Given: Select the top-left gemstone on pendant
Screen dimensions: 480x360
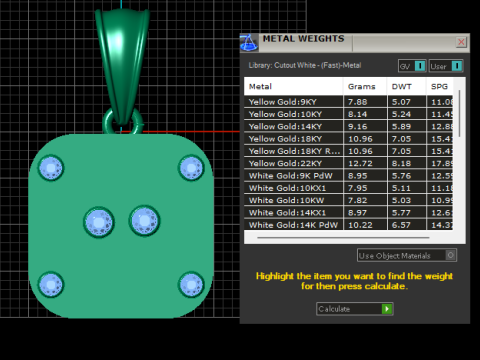Looking at the screenshot, I should coord(51,168).
